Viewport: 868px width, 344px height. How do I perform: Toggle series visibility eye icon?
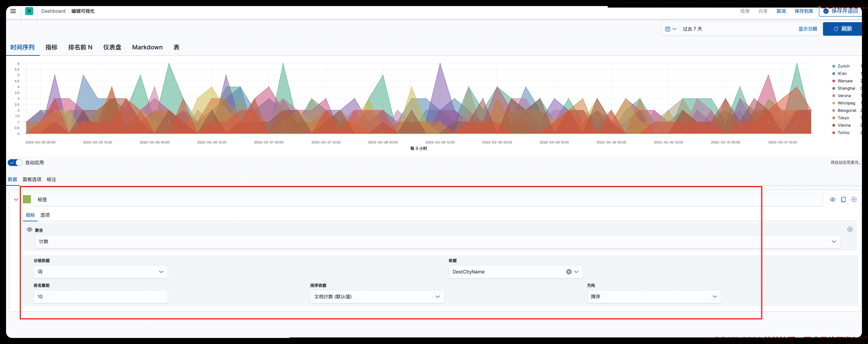833,199
